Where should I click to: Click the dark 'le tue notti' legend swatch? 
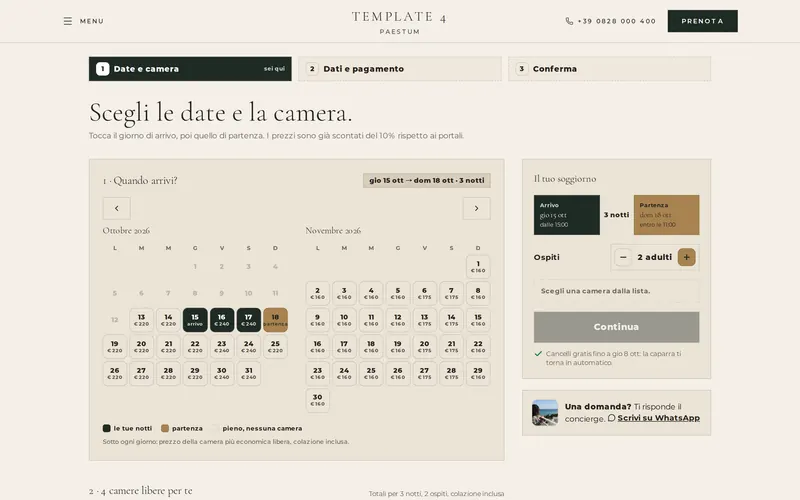point(107,429)
